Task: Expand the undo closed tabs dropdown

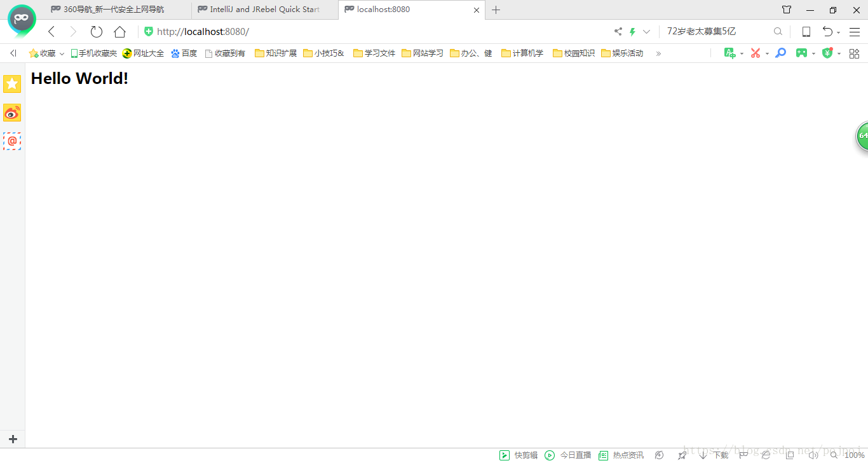Action: (839, 32)
